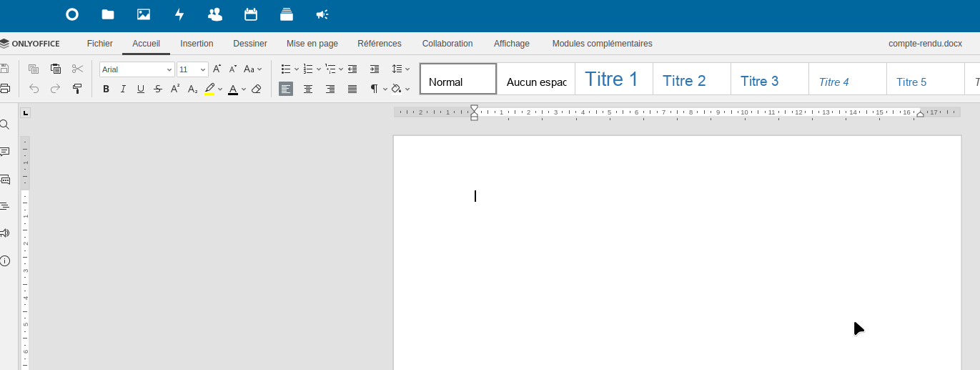Switch to the Dessiner tab
The height and width of the screenshot is (370, 980).
[250, 44]
